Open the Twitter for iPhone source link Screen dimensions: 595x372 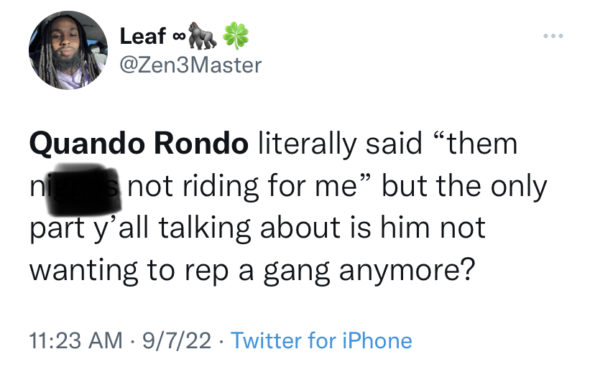point(321,340)
